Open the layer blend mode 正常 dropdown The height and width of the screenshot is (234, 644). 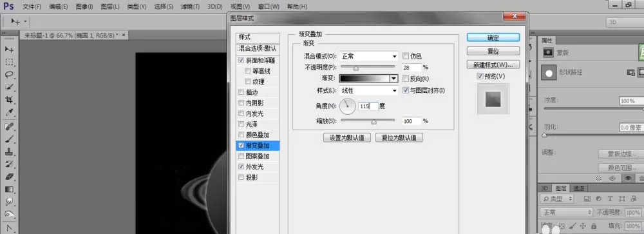click(567, 213)
